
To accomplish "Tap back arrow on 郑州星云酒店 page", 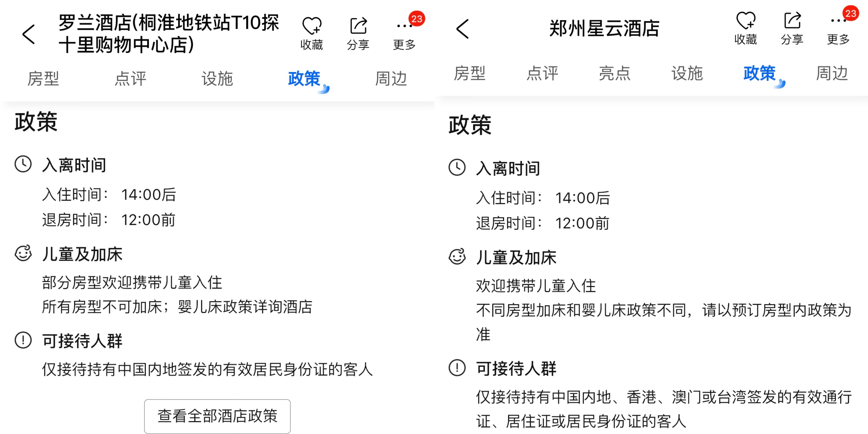I will 463,29.
